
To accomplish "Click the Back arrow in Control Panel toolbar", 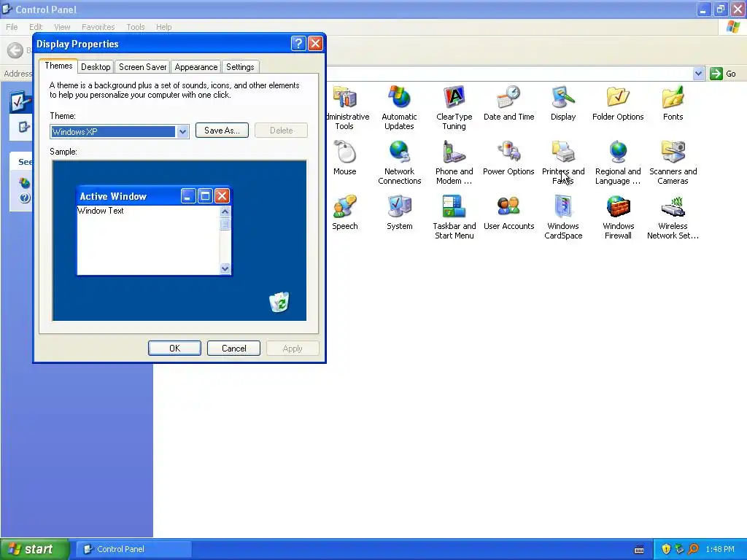I will (15, 50).
